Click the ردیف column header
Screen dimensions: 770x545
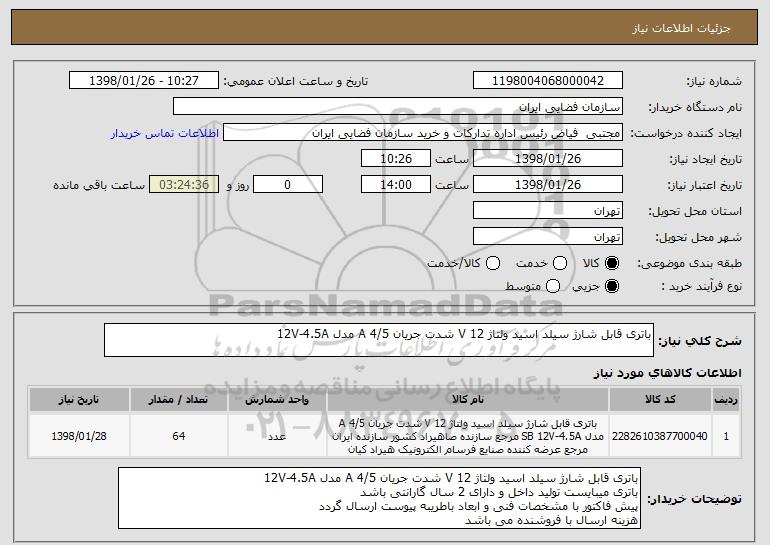tap(726, 400)
